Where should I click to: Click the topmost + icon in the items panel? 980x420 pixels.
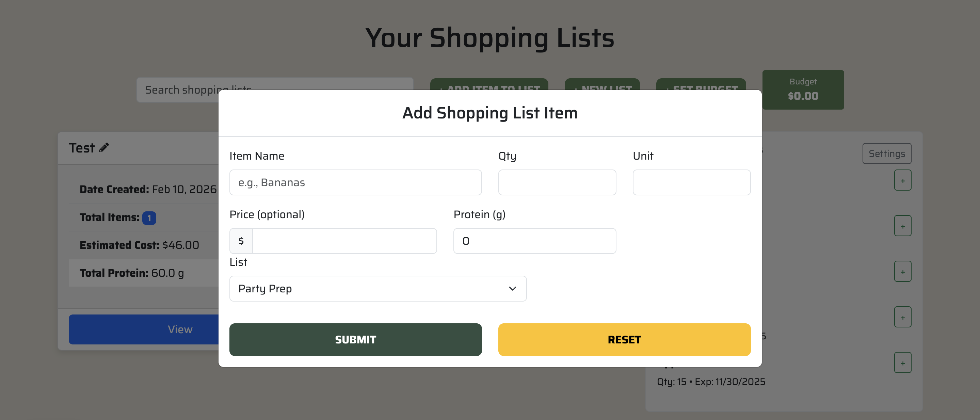click(x=903, y=180)
